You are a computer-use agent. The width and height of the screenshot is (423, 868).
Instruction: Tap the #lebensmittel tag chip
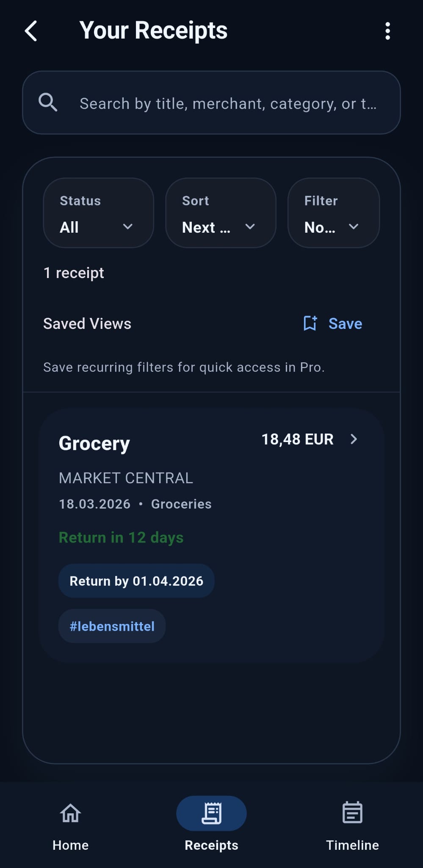coord(112,626)
